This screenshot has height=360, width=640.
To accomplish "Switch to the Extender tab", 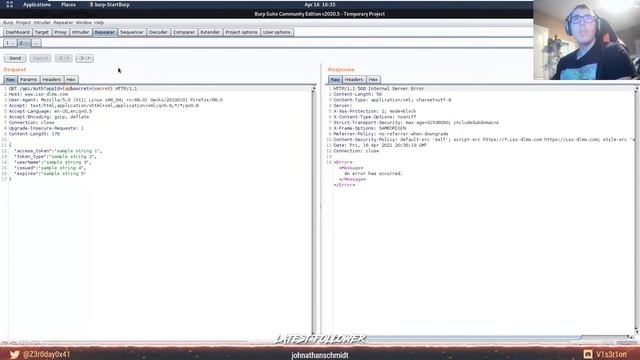I will [x=210, y=32].
